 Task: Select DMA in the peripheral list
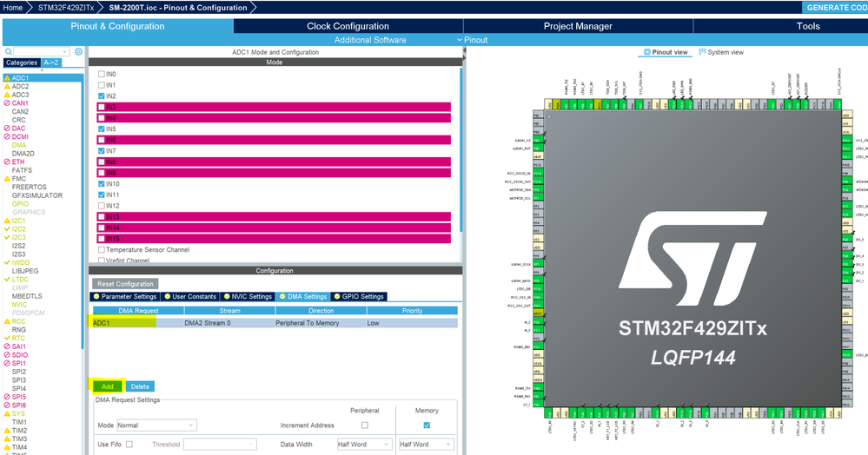[19, 145]
